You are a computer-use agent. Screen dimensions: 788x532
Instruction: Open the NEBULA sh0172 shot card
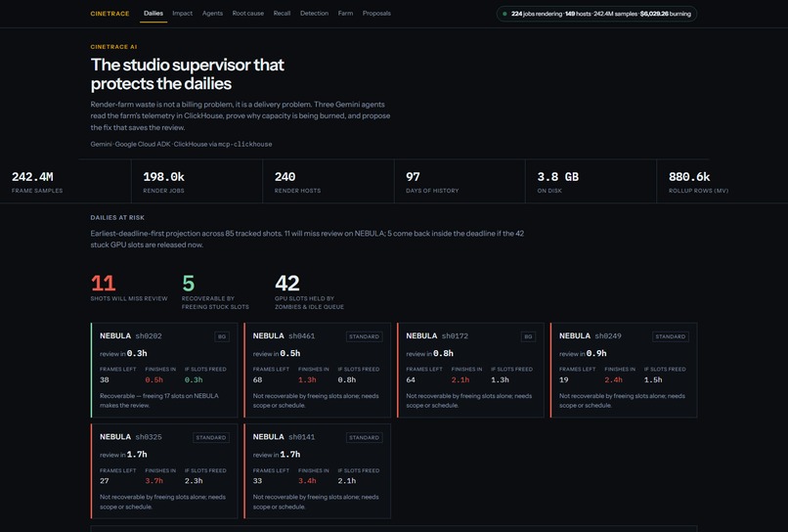click(470, 370)
